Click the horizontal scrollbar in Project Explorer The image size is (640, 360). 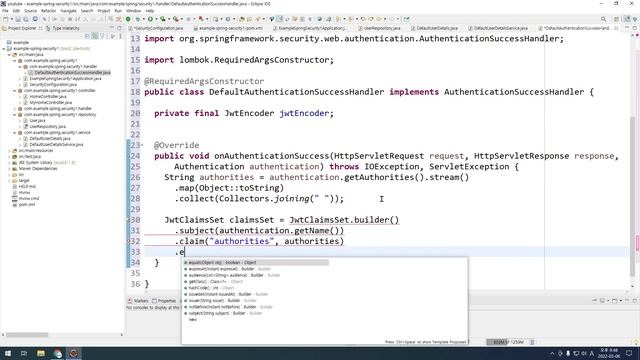coord(27,335)
